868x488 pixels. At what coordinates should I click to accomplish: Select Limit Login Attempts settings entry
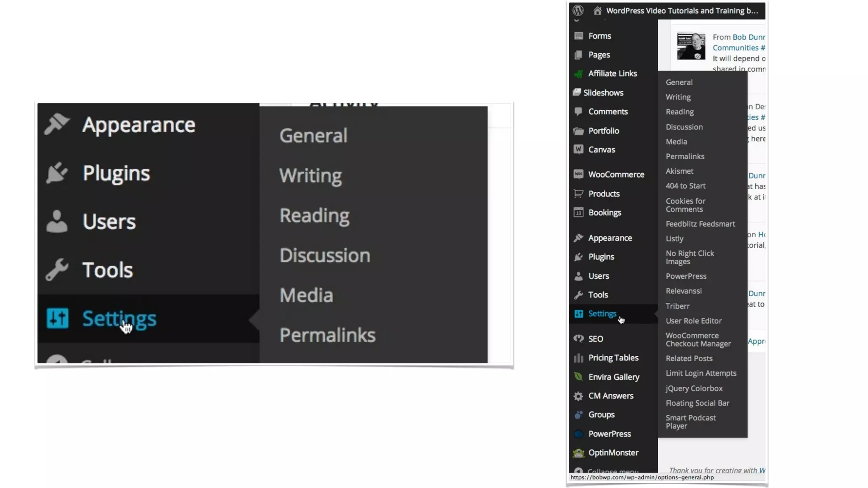point(701,373)
